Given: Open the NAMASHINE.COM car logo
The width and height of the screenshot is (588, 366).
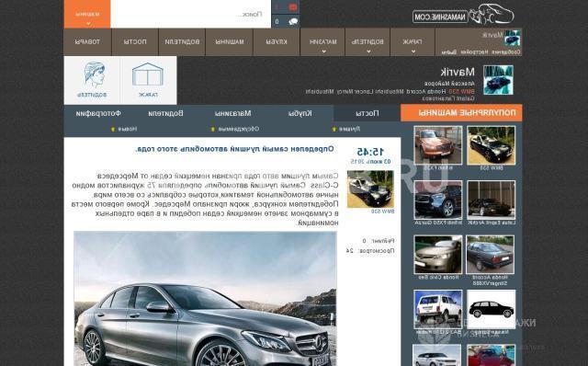Looking at the screenshot, I should (463, 15).
